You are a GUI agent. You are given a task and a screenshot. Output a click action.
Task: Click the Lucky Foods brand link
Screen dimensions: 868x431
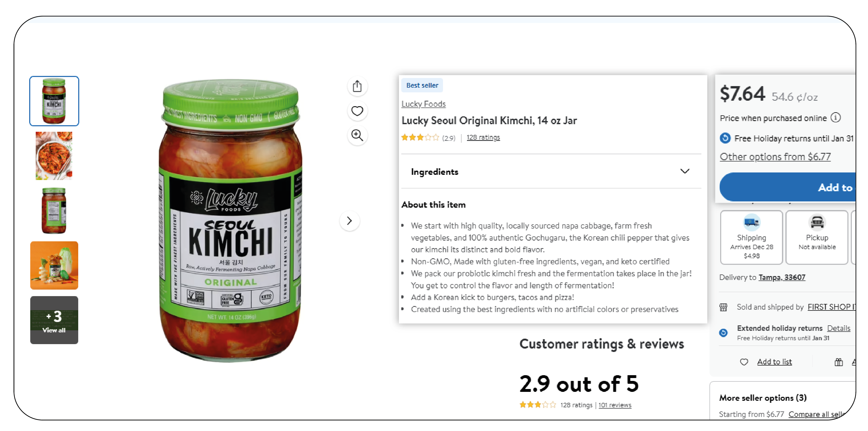tap(424, 104)
